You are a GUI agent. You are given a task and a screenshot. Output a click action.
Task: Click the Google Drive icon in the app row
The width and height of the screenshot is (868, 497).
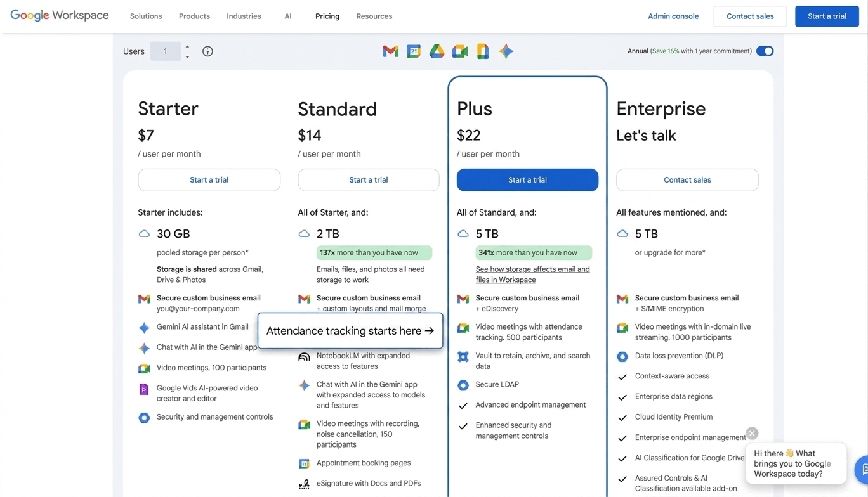click(x=437, y=51)
